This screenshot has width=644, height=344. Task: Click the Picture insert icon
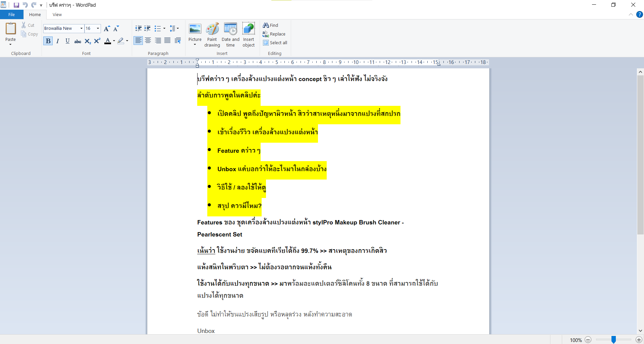pos(195,29)
